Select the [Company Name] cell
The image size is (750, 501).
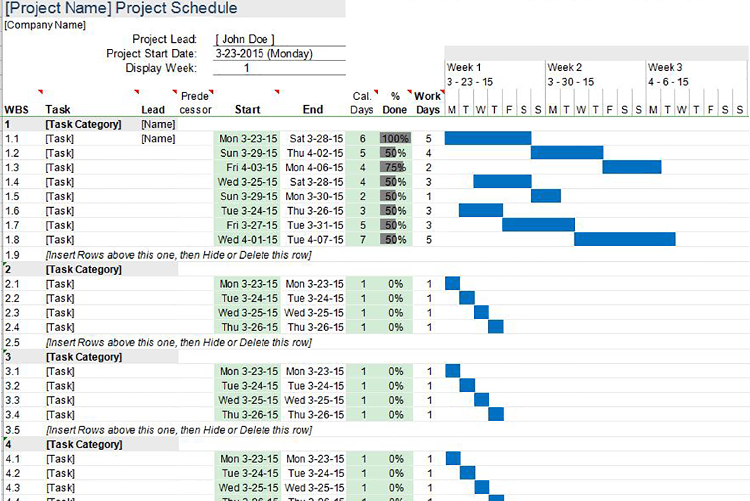(45, 25)
